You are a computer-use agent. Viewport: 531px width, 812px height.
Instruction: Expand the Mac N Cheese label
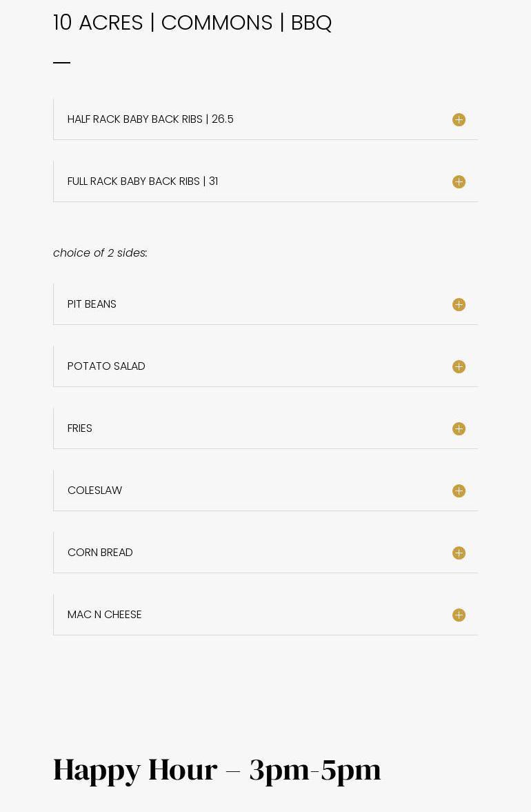(x=104, y=615)
